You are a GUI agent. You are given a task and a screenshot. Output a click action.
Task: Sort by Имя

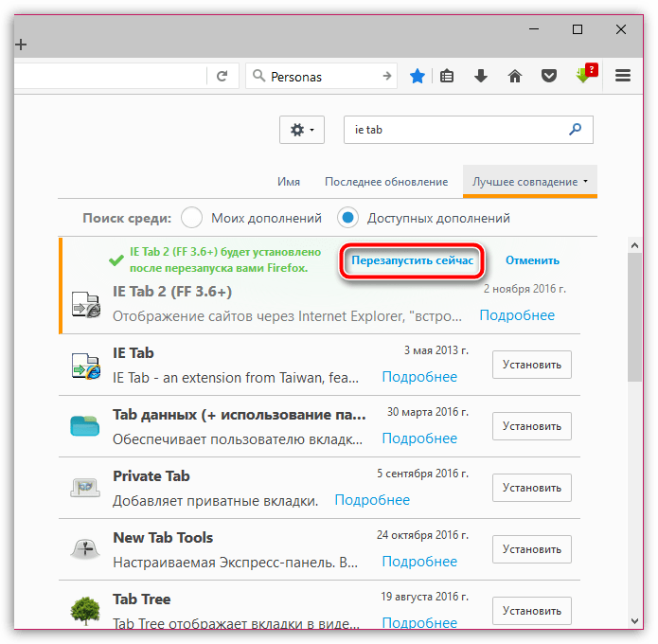click(289, 182)
